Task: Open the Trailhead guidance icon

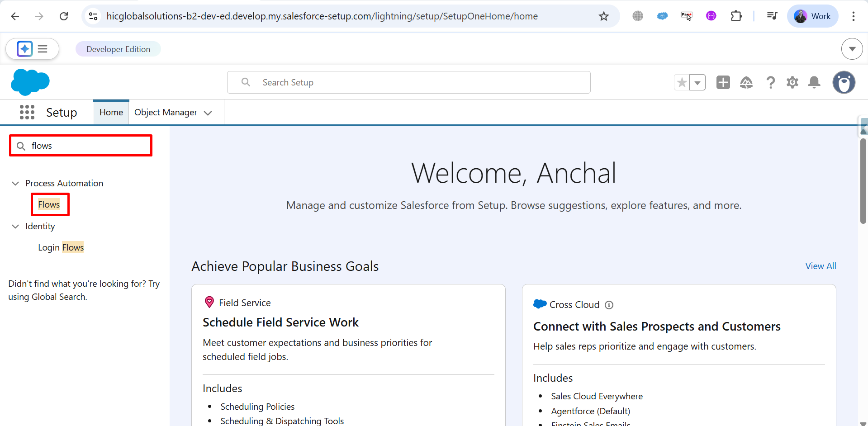Action: click(746, 82)
